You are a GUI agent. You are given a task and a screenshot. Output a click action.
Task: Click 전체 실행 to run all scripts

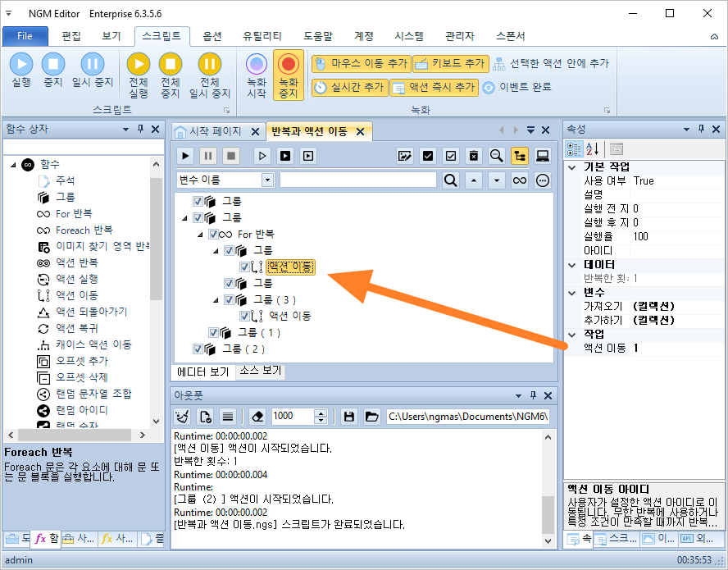[139, 75]
